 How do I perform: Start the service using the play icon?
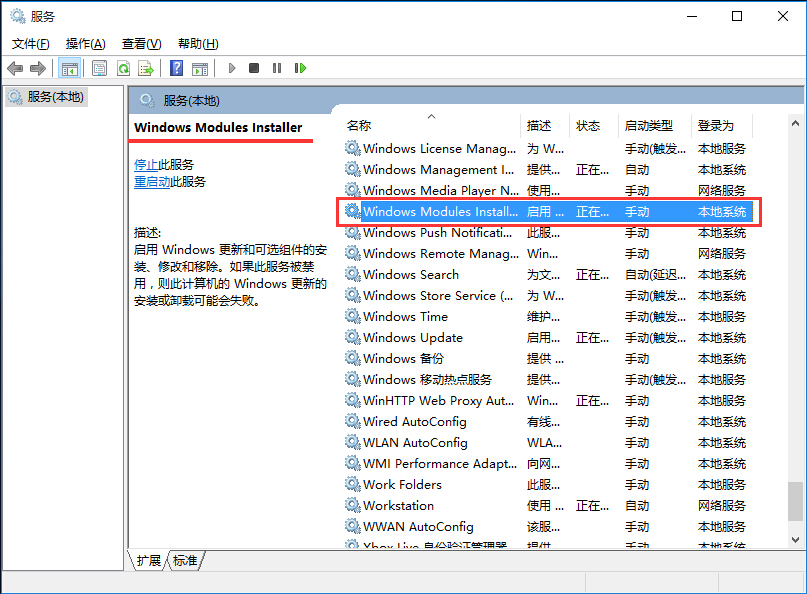231,67
